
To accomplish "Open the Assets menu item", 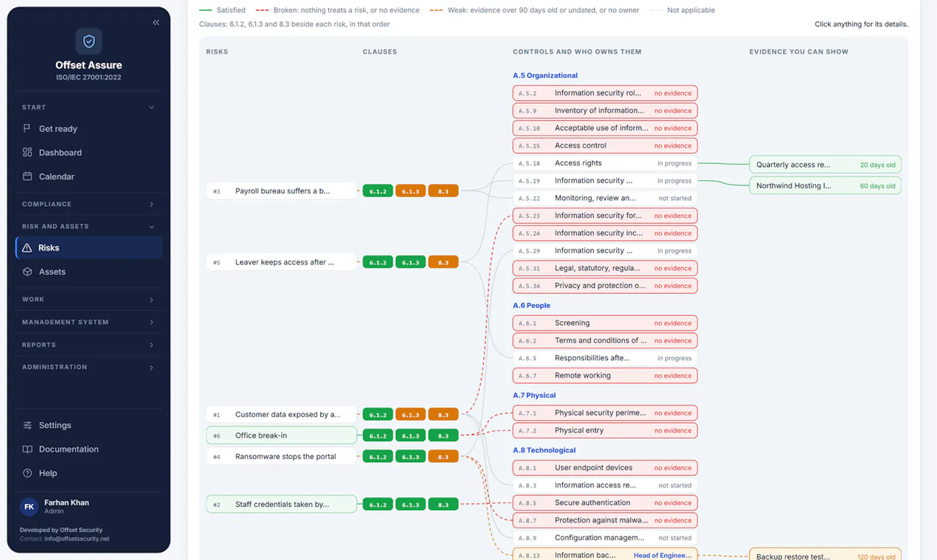I will tap(88, 272).
